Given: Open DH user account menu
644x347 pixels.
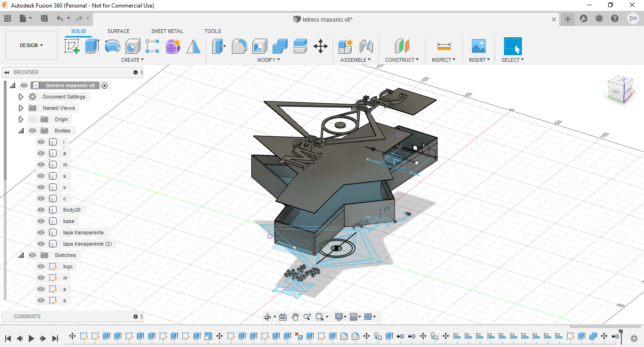Looking at the screenshot, I should [x=633, y=18].
